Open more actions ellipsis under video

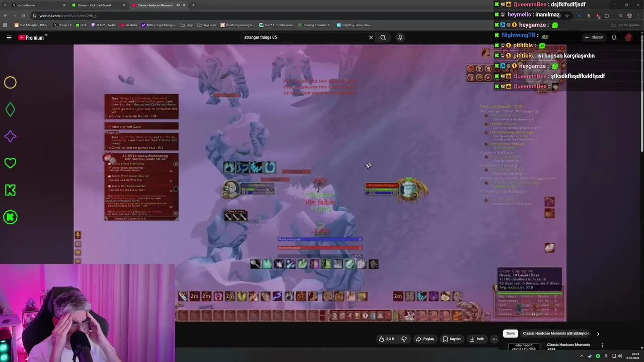pos(494,339)
